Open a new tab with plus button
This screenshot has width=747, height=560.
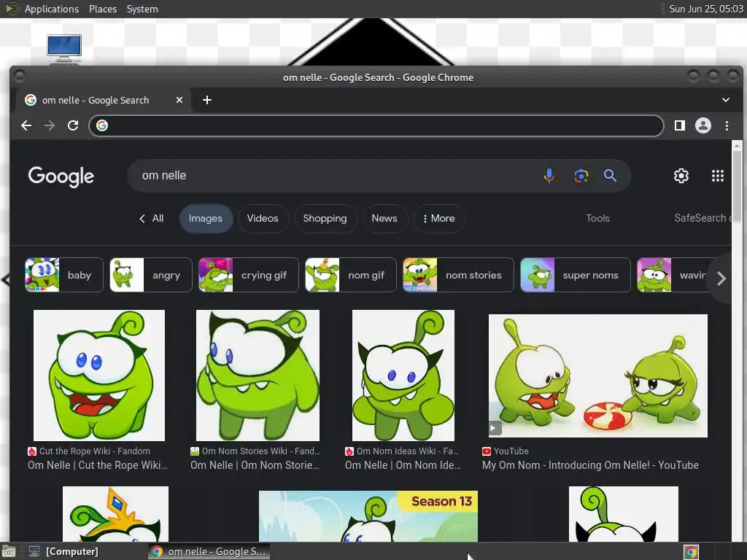(206, 100)
